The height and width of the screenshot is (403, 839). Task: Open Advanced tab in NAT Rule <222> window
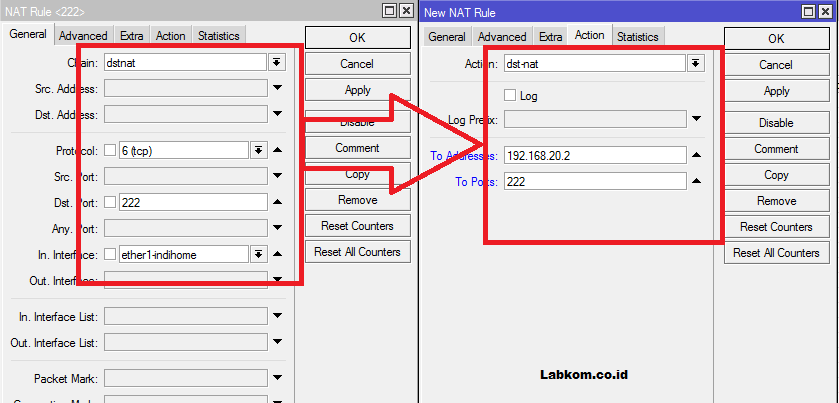[x=83, y=36]
